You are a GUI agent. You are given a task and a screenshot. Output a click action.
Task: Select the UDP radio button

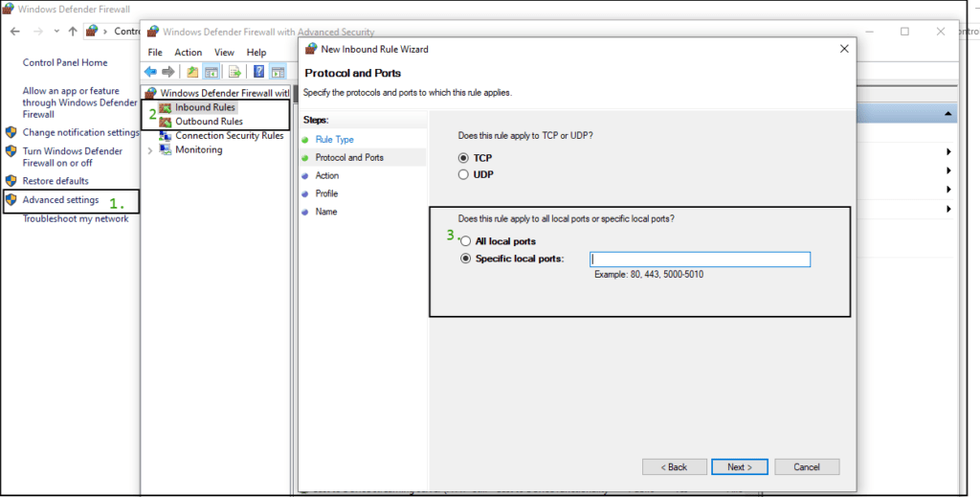point(463,175)
